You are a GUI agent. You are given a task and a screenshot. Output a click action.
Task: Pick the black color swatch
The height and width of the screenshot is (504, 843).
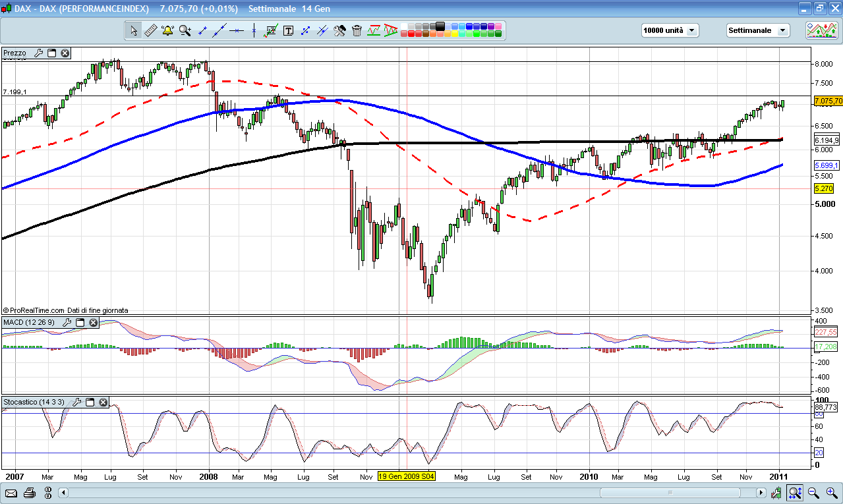(440, 26)
